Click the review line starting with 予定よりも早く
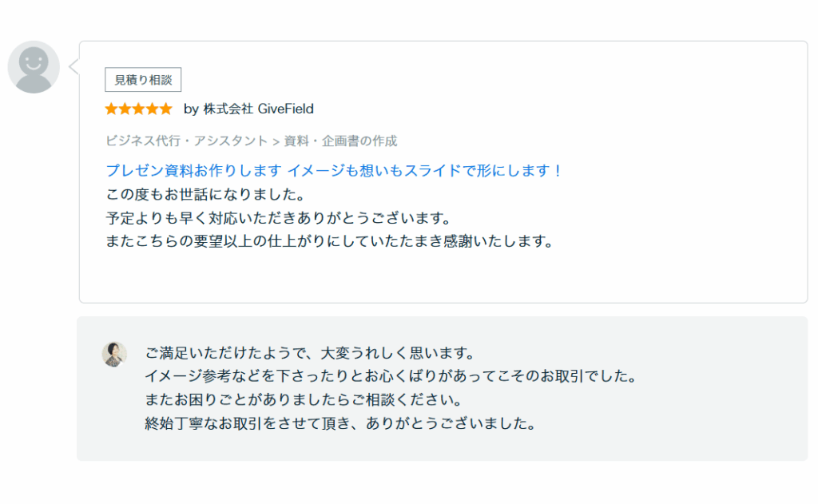 pyautogui.click(x=278, y=218)
